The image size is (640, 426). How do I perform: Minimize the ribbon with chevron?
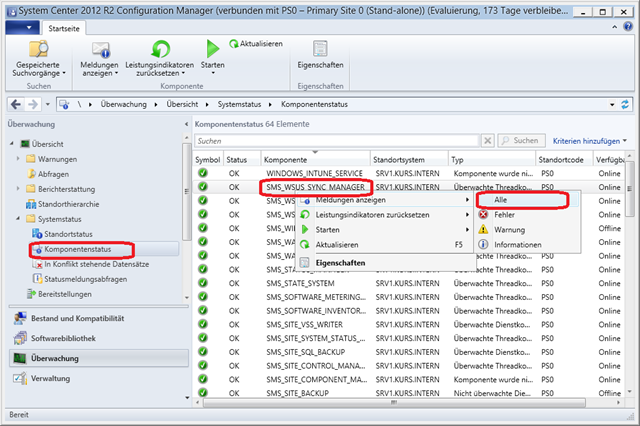point(614,27)
